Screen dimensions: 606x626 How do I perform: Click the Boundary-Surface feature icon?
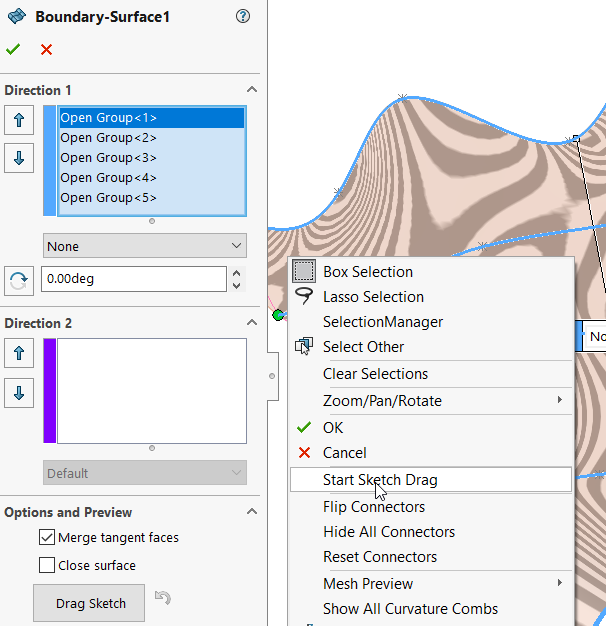coord(16,17)
